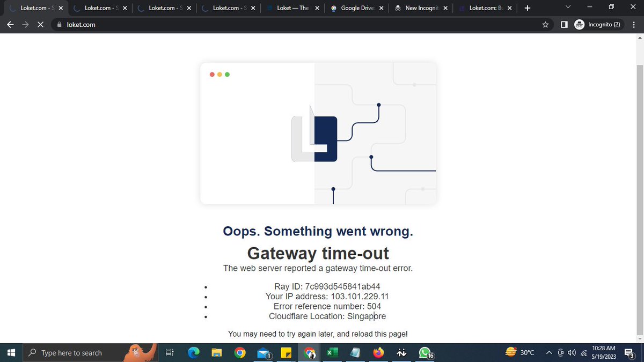This screenshot has height=362, width=644.
Task: Click the 'Your IP address' line
Action: point(327,296)
